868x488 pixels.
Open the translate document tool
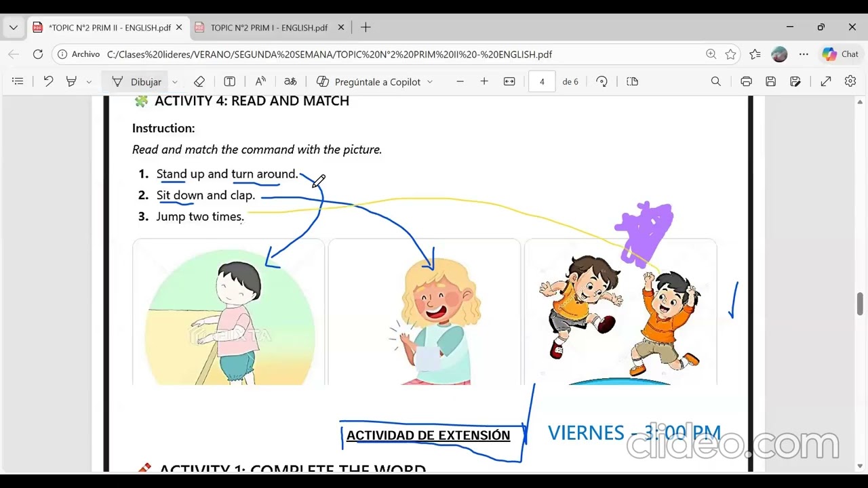tap(290, 81)
